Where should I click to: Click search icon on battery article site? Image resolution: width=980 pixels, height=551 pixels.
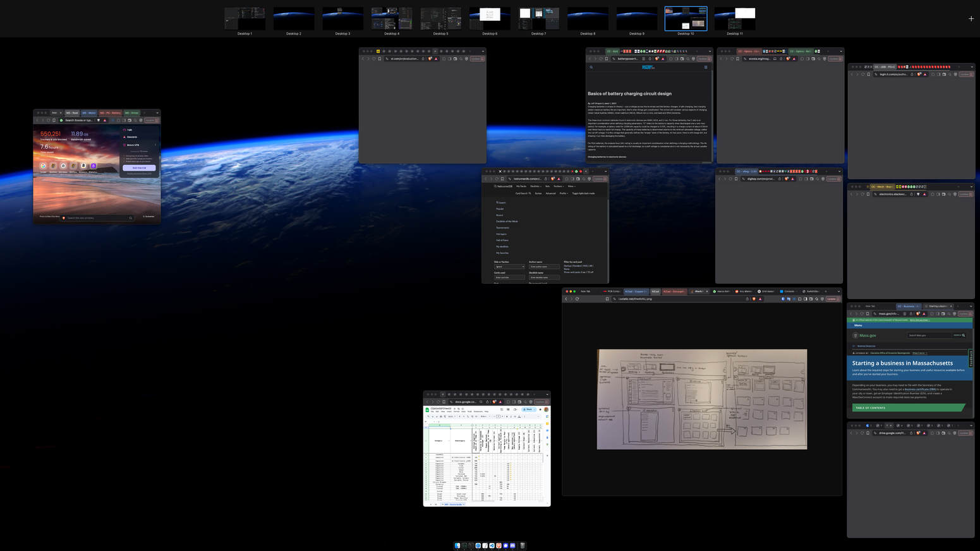pos(591,67)
